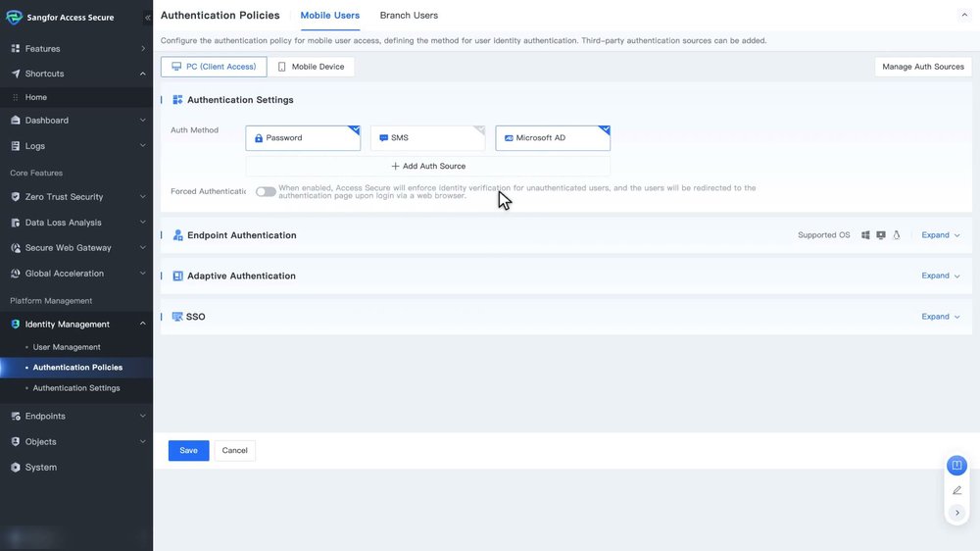
Task: Click the Secure Web Gateway icon
Action: pos(16,248)
